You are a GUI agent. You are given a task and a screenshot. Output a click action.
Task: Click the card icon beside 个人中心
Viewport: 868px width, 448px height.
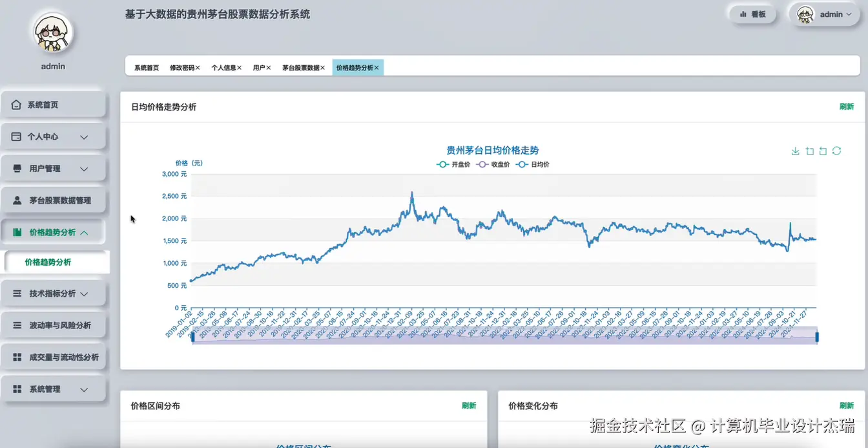point(16,137)
